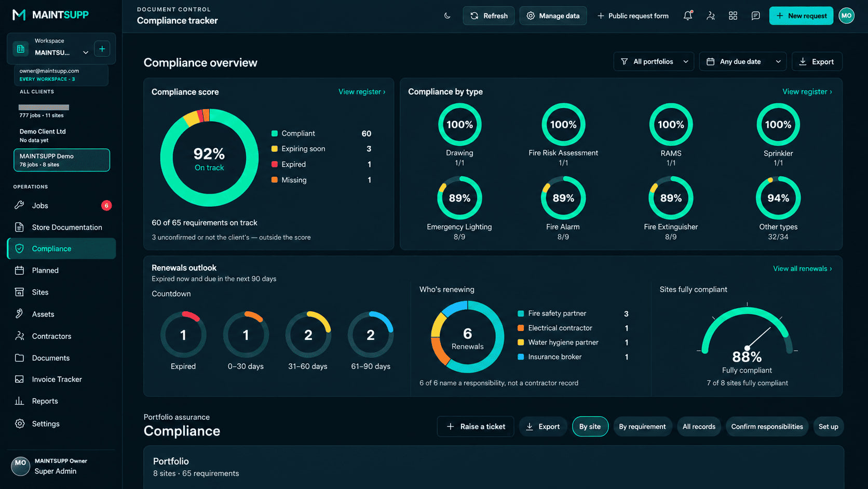Open the apps grid icon
868x489 pixels.
pyautogui.click(x=733, y=16)
